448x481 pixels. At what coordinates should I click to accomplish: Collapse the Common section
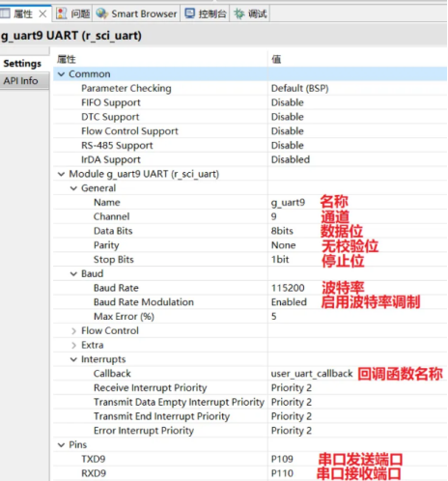coord(61,74)
